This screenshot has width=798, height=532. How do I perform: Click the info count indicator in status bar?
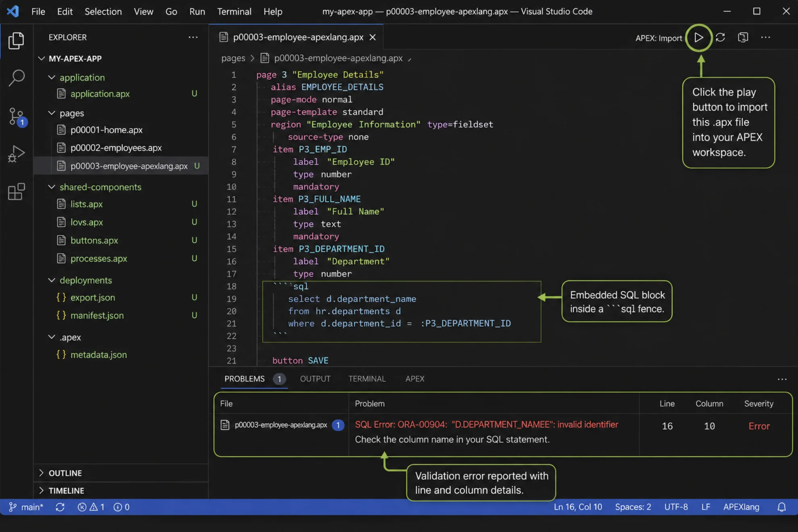121,507
